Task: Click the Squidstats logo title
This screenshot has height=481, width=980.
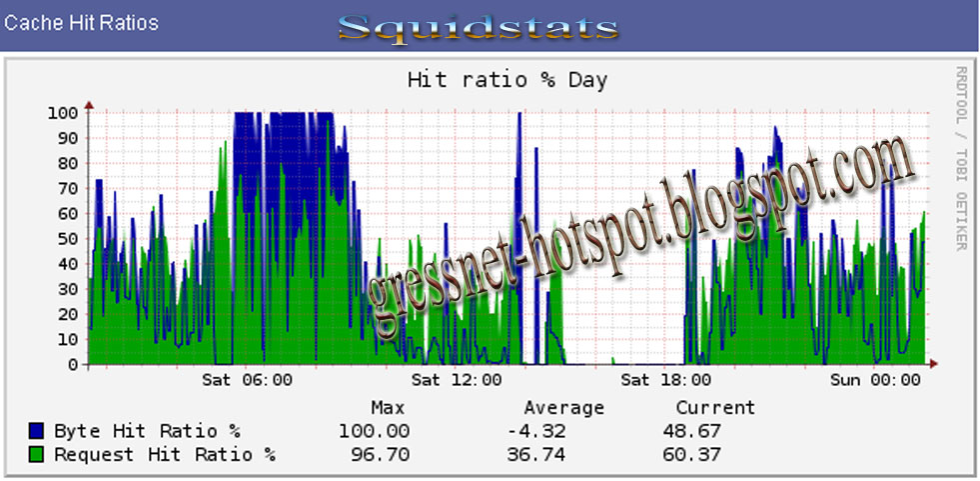Action: click(x=479, y=28)
